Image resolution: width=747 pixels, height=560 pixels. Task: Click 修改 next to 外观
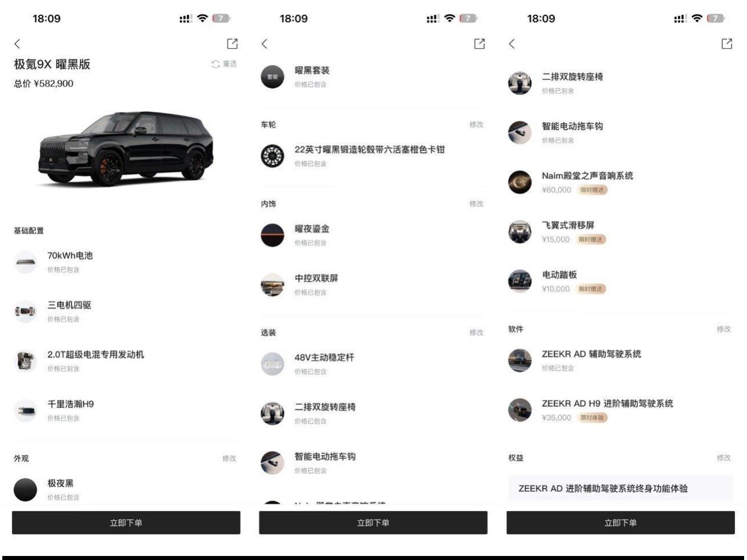click(229, 458)
